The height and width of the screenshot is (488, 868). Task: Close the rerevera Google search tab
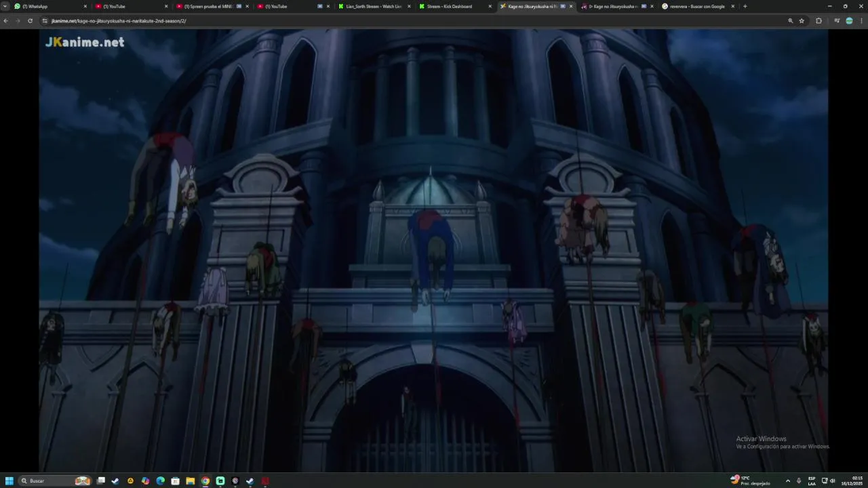coord(733,6)
